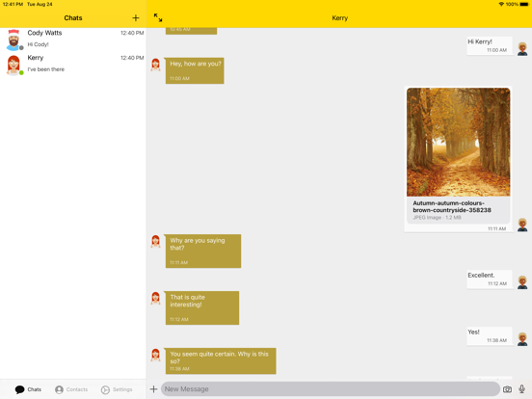
Task: Open attachment menu with plus icon
Action: [x=153, y=389]
